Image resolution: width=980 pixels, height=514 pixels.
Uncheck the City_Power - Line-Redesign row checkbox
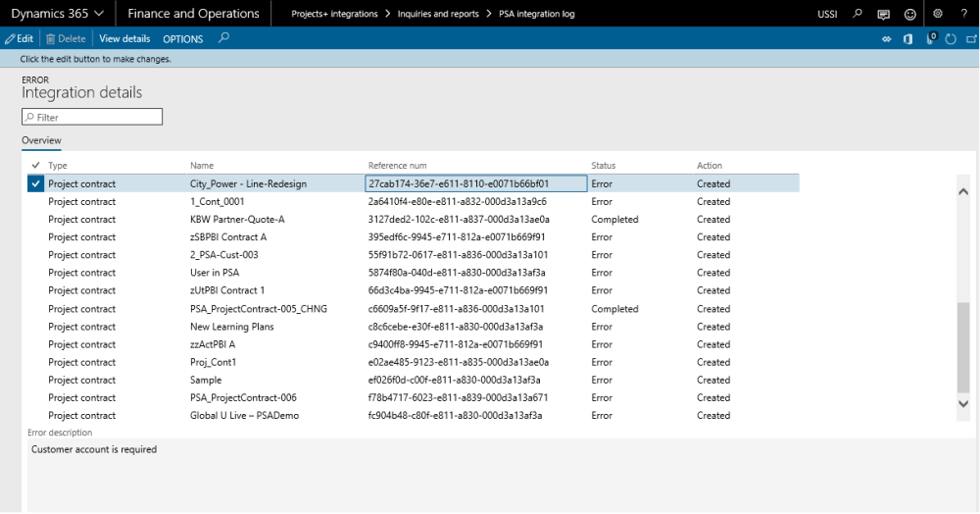point(36,183)
